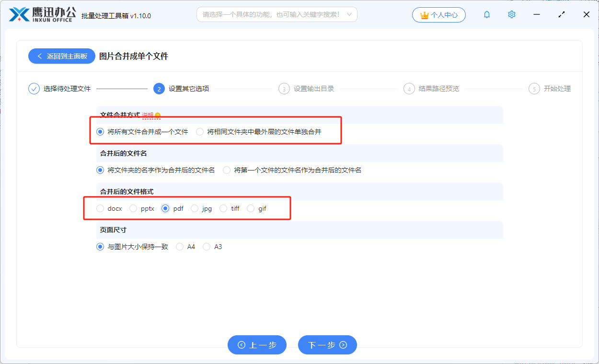Go to step 设置其它选项
The height and width of the screenshot is (364, 599).
[x=189, y=89]
